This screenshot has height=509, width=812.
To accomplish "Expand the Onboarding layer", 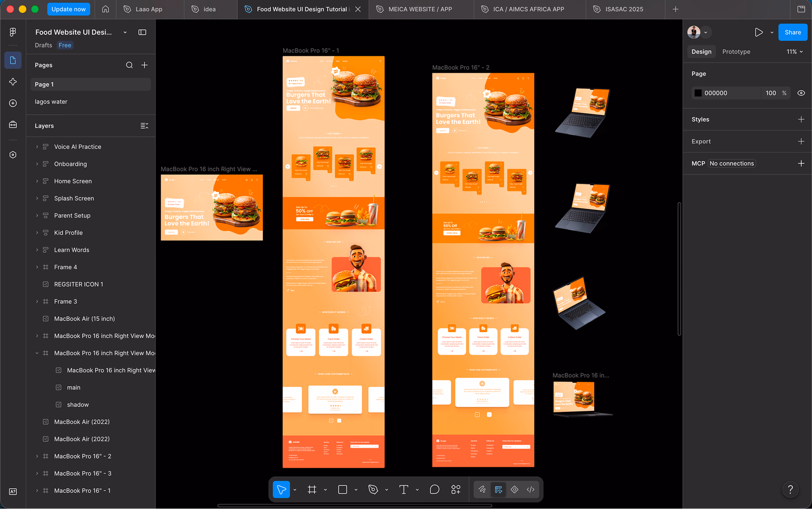I will point(37,164).
